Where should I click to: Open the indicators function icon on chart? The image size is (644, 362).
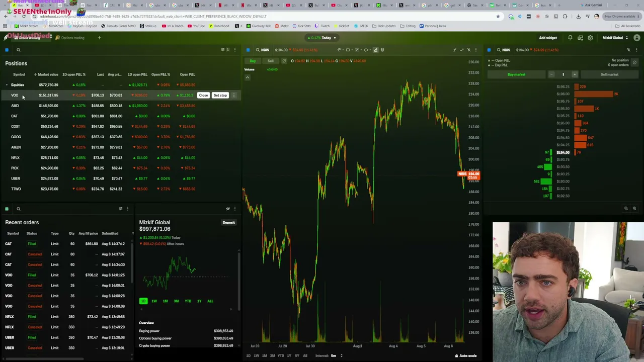pos(455,50)
